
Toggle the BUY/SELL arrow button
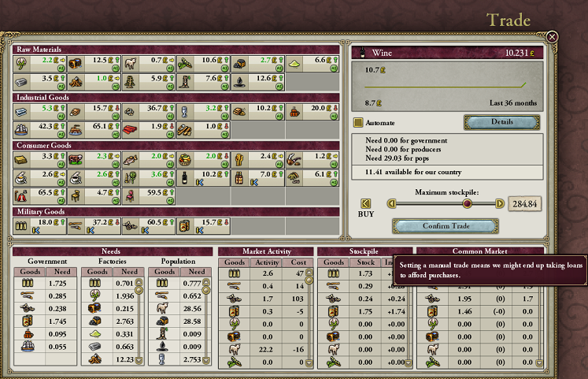point(365,203)
